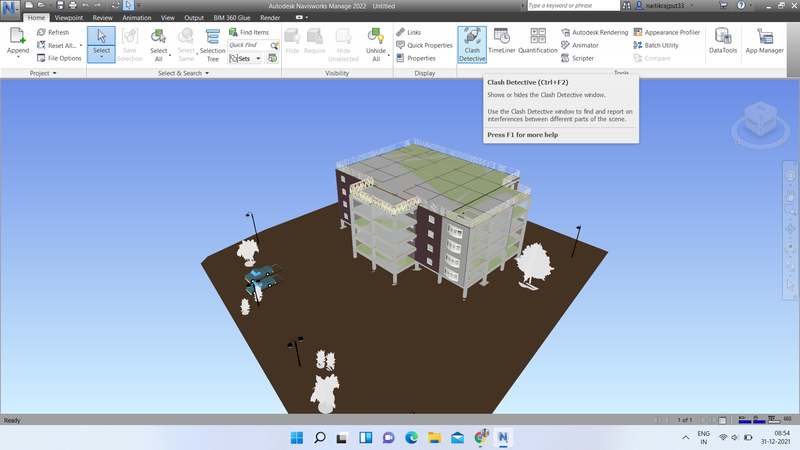This screenshot has width=800, height=450.
Task: Select the Pan hand tool in navigation bar
Action: click(790, 195)
